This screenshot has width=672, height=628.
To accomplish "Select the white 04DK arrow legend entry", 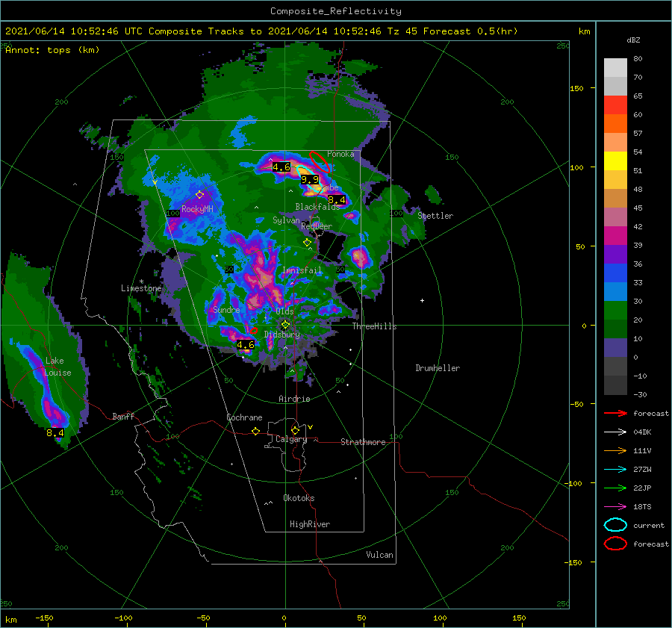I will (615, 432).
